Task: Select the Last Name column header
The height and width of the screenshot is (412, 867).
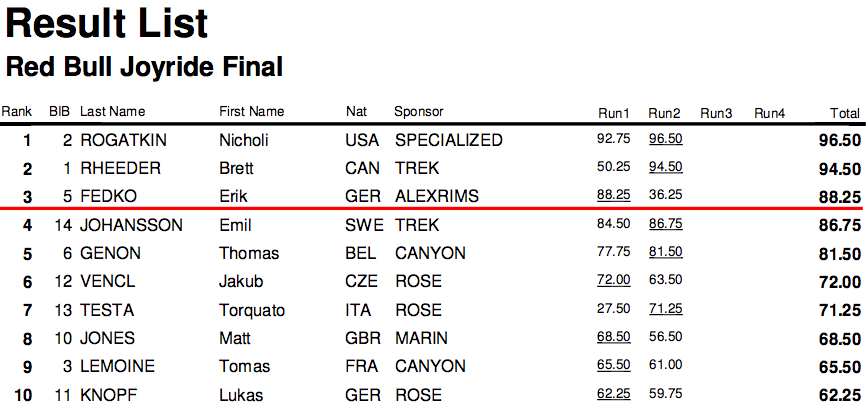Action: pos(113,112)
